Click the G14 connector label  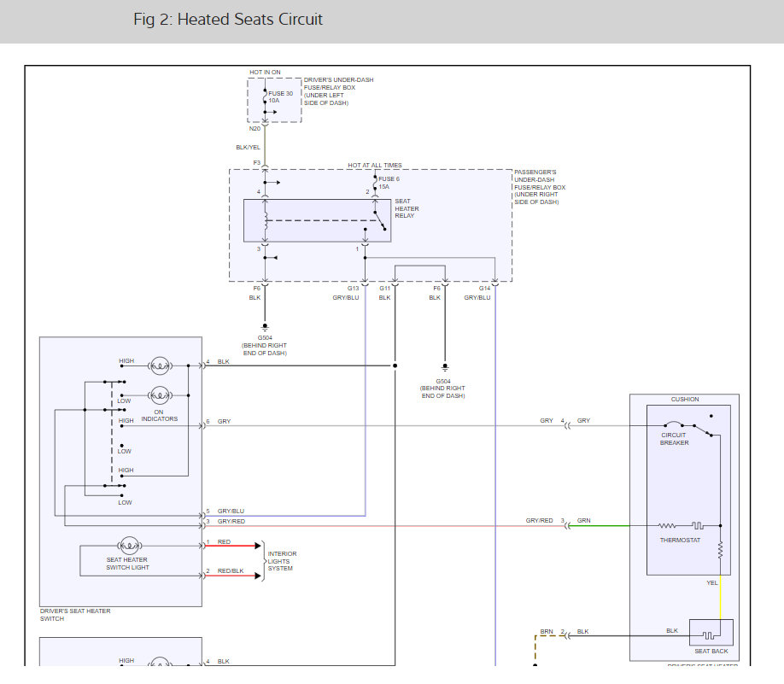[484, 288]
